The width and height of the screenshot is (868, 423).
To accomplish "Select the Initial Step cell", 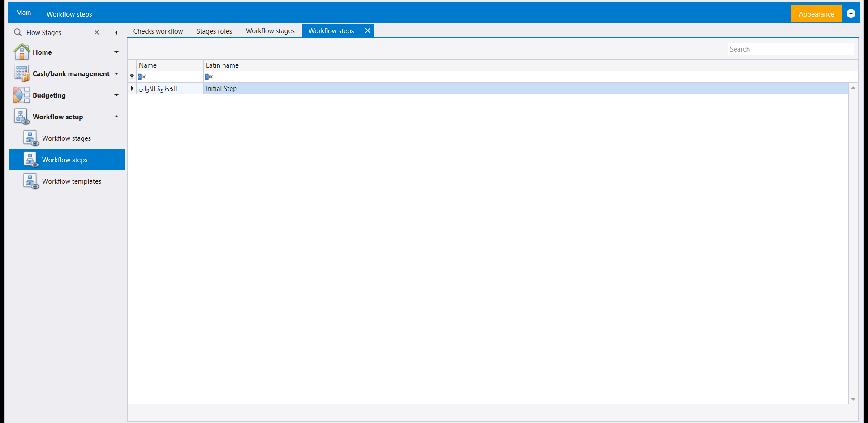I will tap(237, 88).
